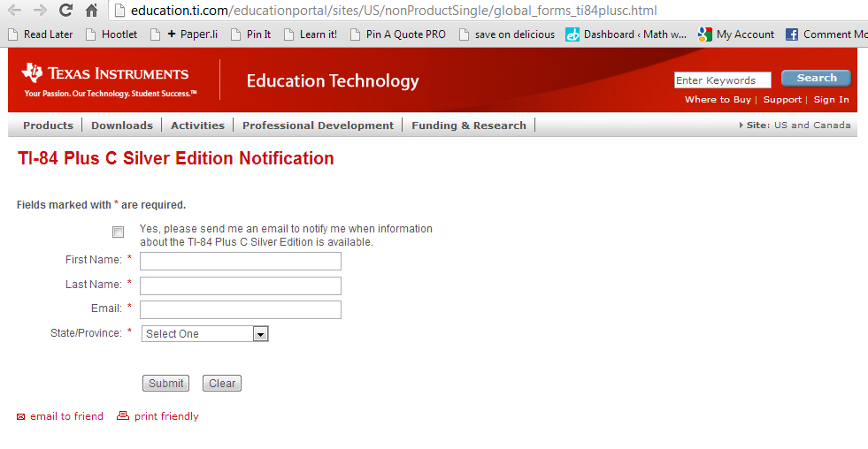Click the email to friend envelope icon
This screenshot has height=449, width=868.
(21, 417)
